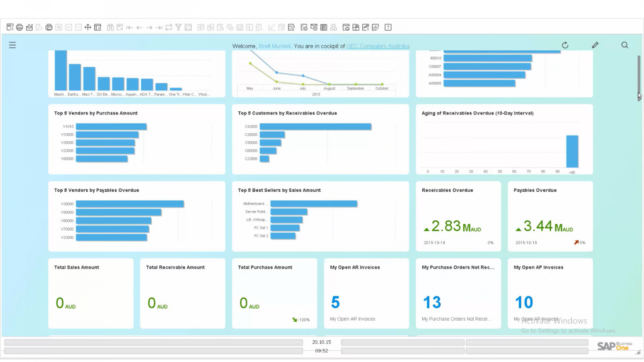
Task: Select the Export to MS-Word icon
Action: click(x=68, y=27)
